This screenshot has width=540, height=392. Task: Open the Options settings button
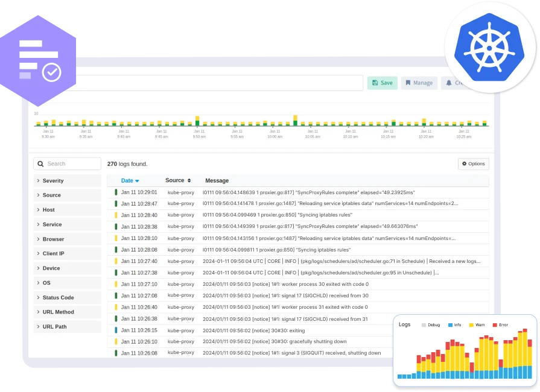[x=473, y=164]
